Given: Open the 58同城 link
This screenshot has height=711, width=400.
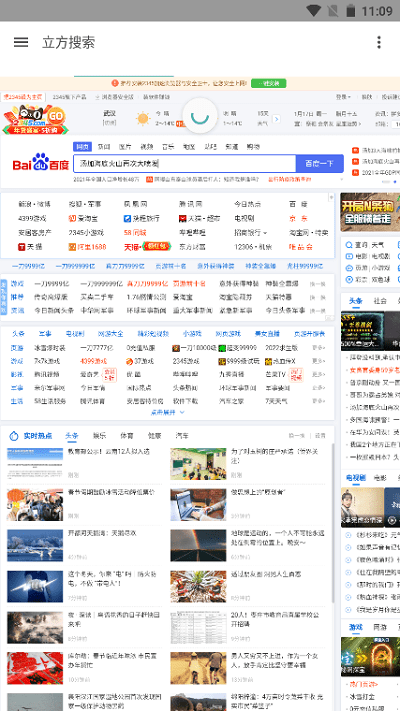Looking at the screenshot, I should [x=135, y=233].
